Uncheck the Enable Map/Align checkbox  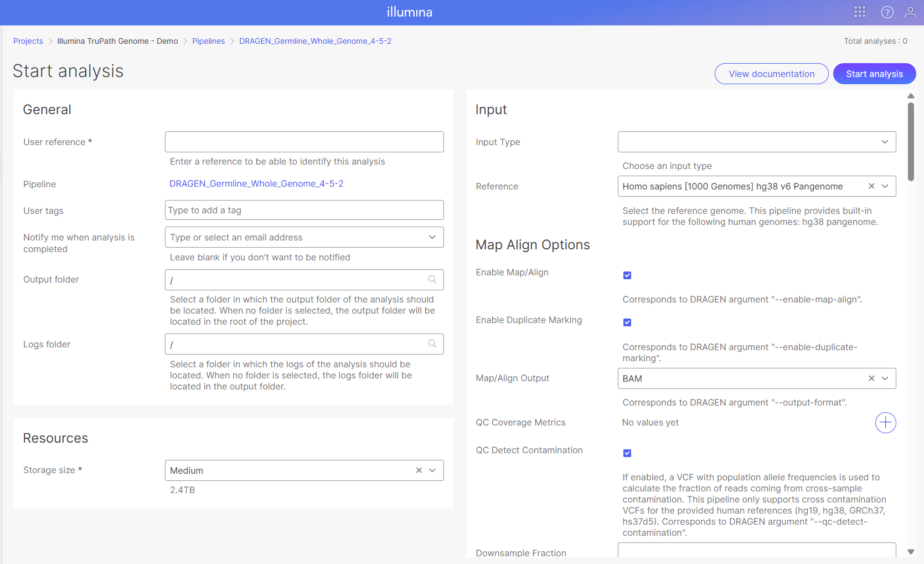coord(627,275)
